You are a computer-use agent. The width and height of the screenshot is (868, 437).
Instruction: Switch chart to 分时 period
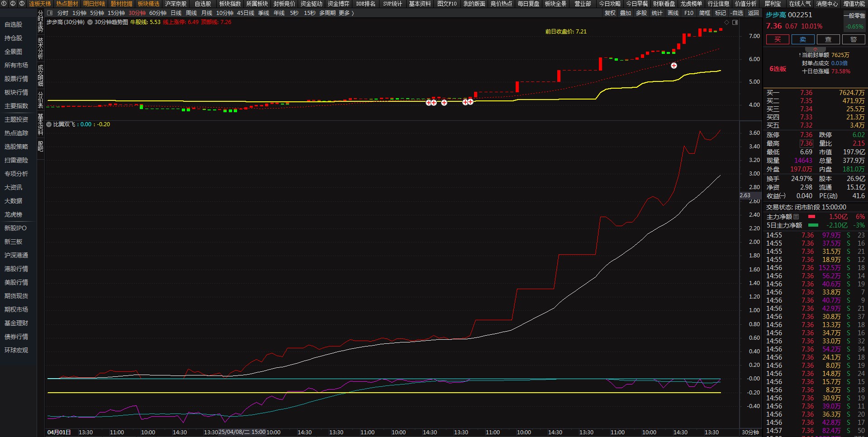(63, 13)
